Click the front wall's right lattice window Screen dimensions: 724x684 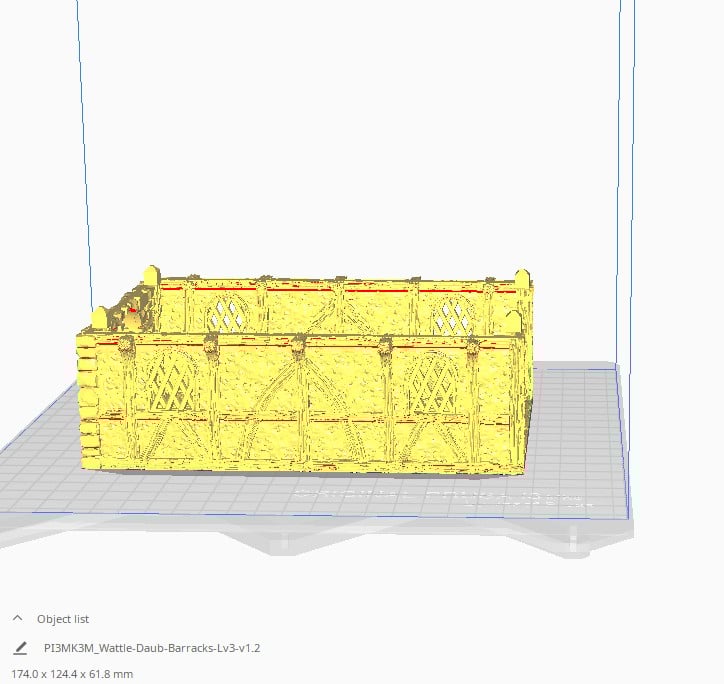coord(432,384)
